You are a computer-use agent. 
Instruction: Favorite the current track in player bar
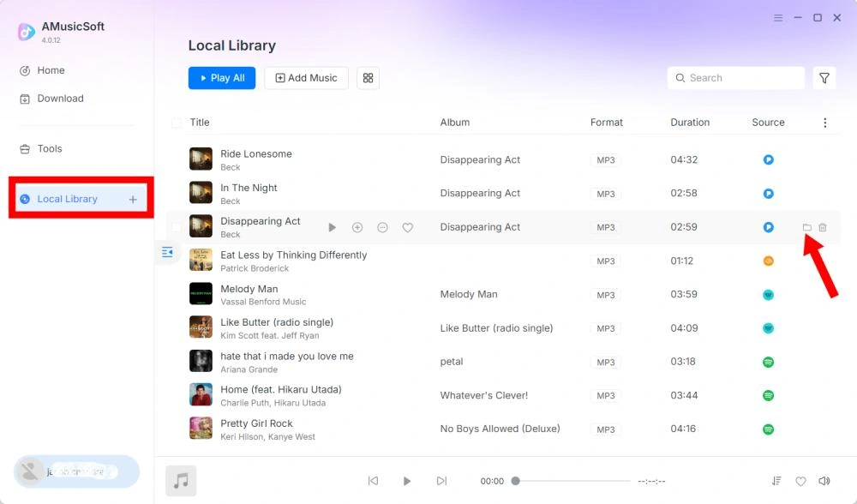click(800, 482)
